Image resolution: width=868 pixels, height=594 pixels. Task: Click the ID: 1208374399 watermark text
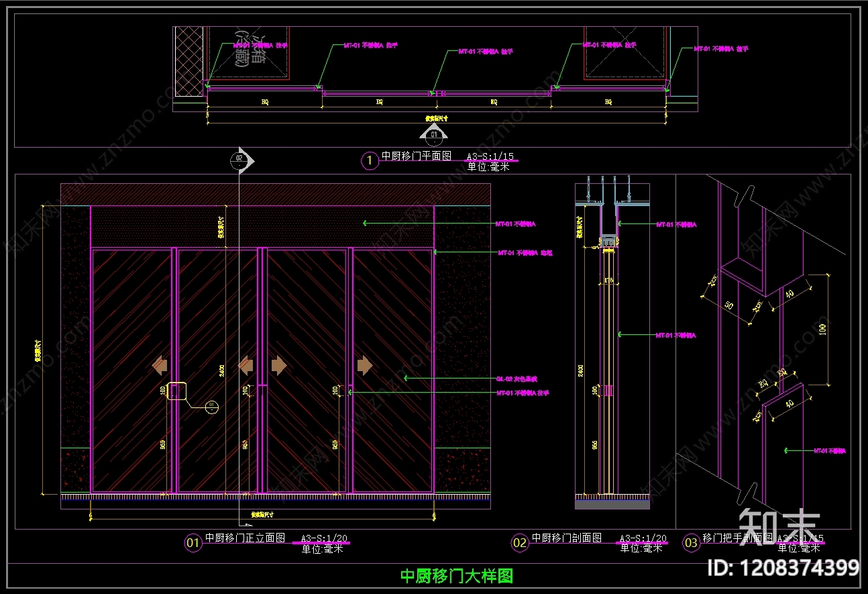(783, 567)
